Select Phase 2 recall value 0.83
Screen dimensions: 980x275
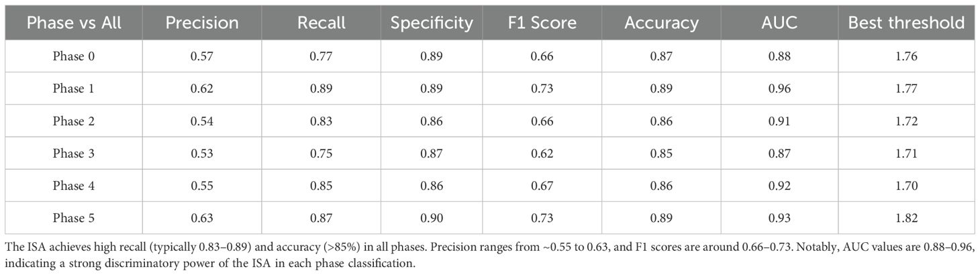tap(321, 121)
